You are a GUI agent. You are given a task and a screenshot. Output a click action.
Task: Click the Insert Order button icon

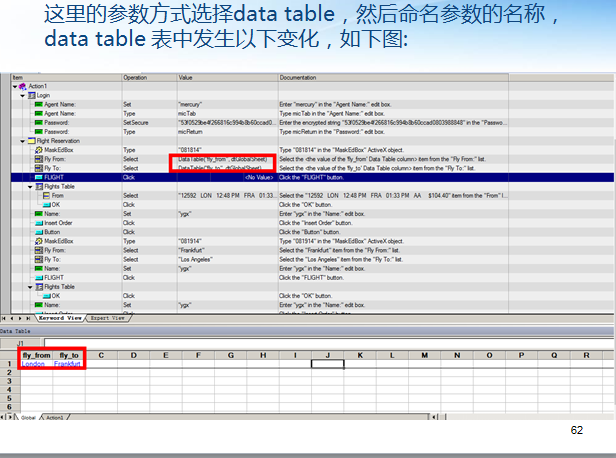pyautogui.click(x=38, y=223)
